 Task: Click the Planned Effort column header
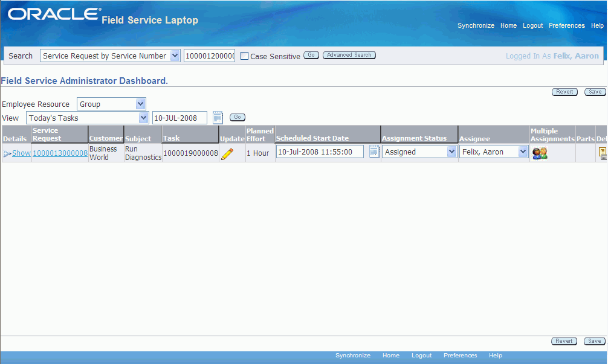260,135
